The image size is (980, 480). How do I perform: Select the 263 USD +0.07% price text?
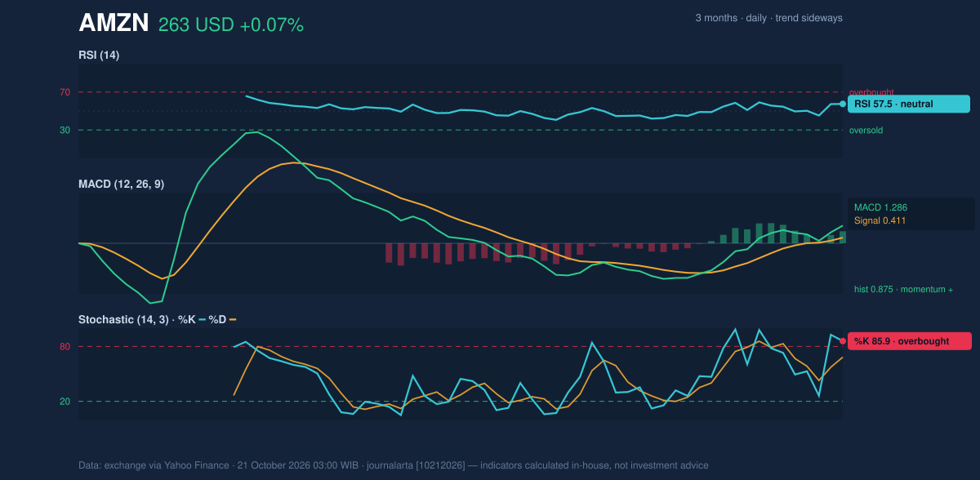(231, 25)
